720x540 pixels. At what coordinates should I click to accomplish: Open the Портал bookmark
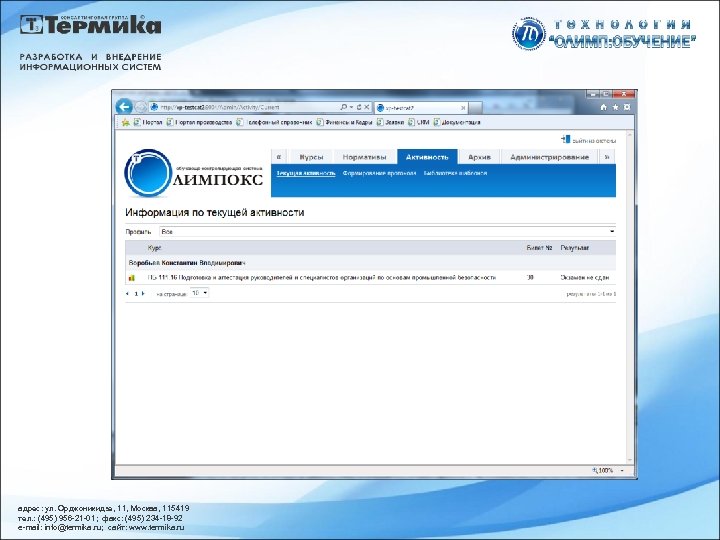click(148, 122)
